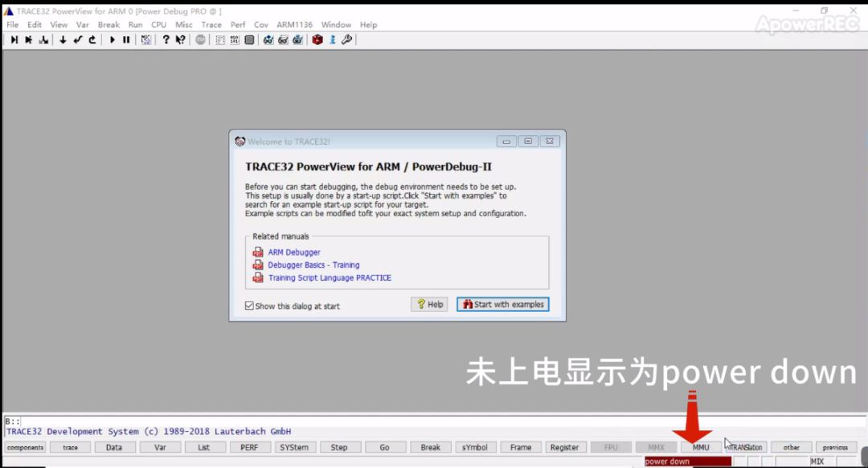Open the memory dump grid icon

[x=235, y=39]
